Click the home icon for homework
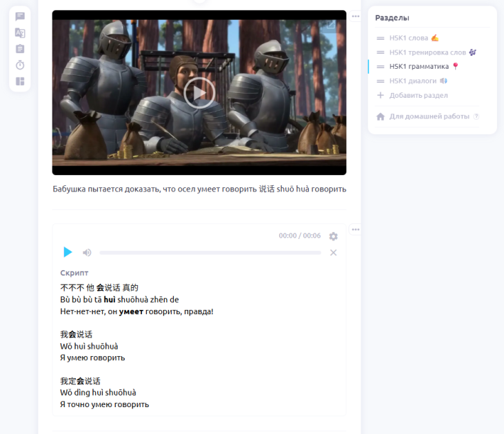Viewport: 504px width, 434px height. click(x=381, y=116)
